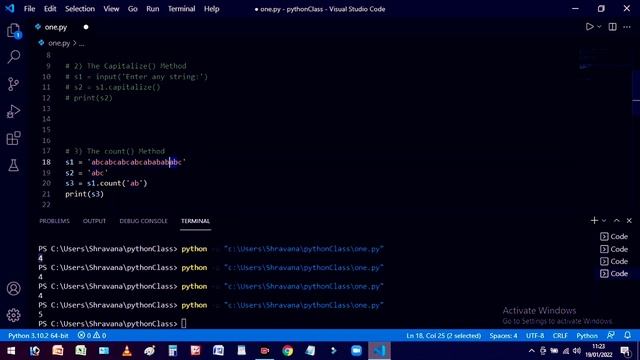Viewport: 640px width, 360px height.
Task: Open errors and warnings status indicator
Action: (92, 336)
